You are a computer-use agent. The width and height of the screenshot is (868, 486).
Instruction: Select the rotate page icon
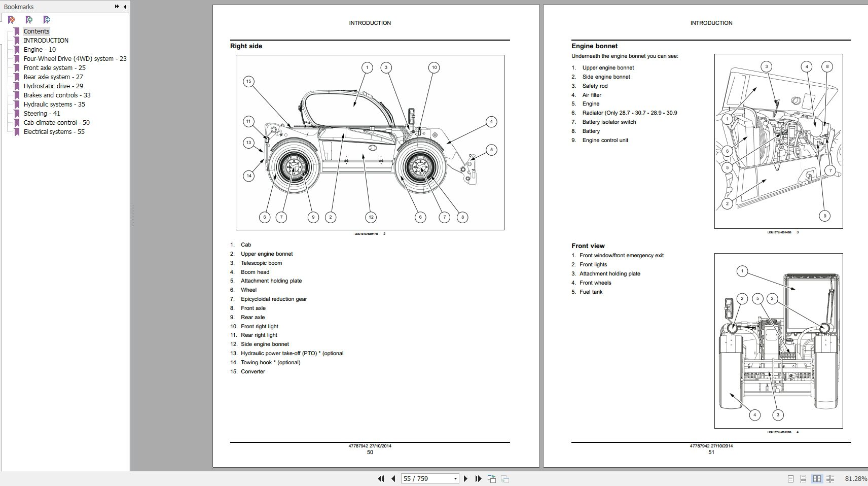click(491, 478)
